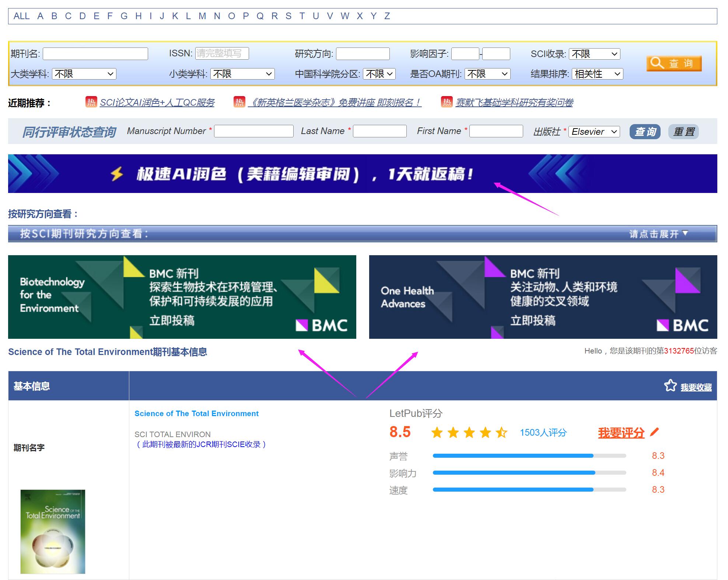Click the 重置 reset button
728x580 pixels.
click(683, 131)
